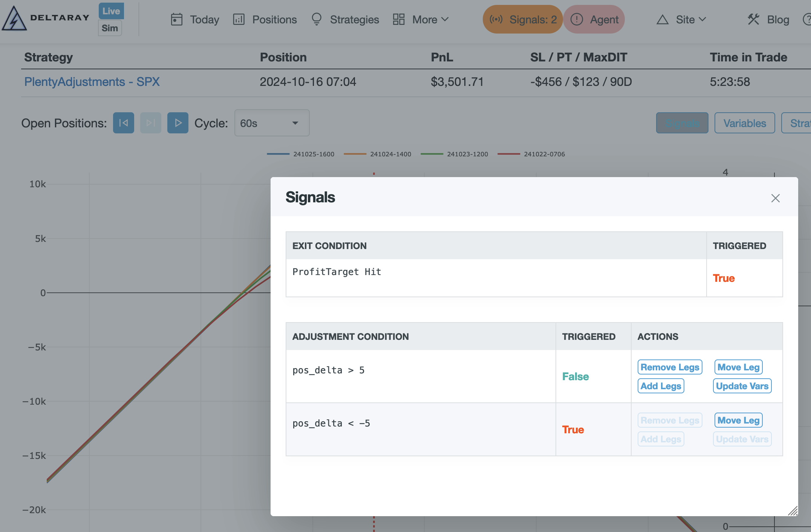Screen dimensions: 811x532
Task: Click the calendar icon beside Today
Action: pos(176,19)
